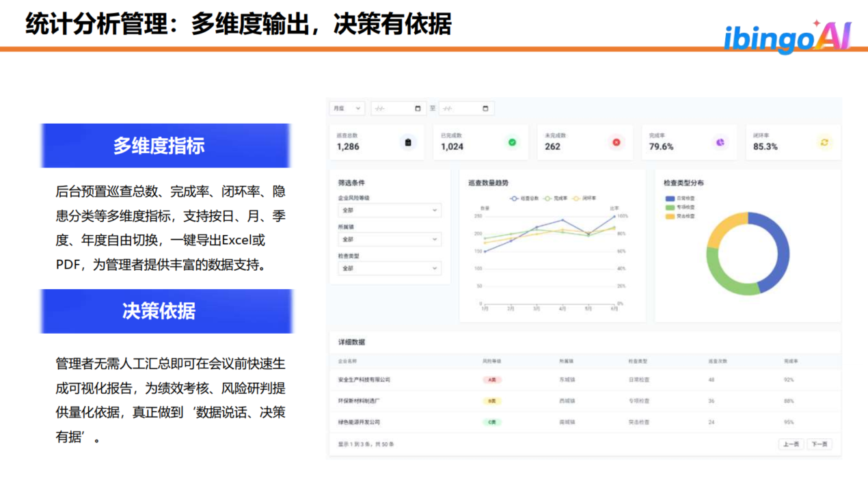Click the 262 uncompleted value
Image resolution: width=868 pixels, height=482 pixels.
552,146
